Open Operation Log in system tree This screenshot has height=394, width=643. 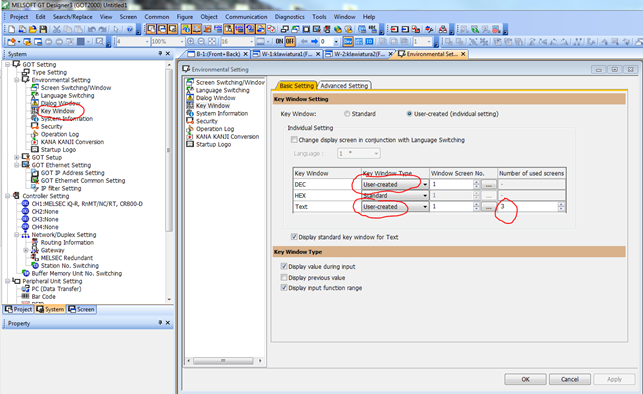tap(60, 134)
